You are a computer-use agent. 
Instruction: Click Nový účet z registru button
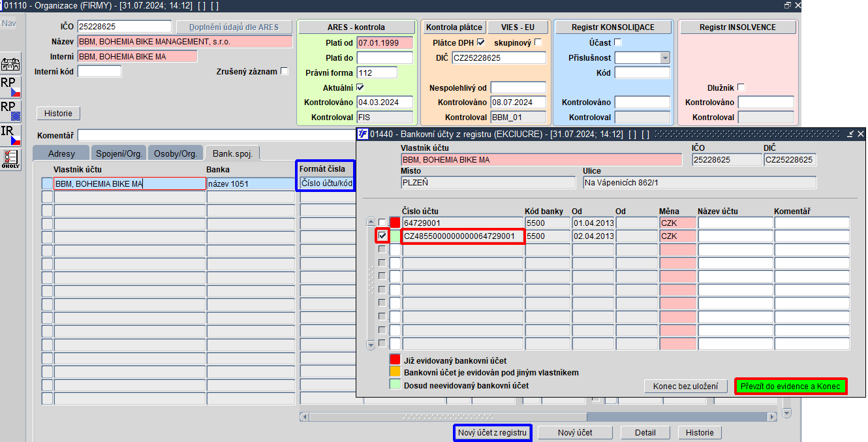coord(492,432)
